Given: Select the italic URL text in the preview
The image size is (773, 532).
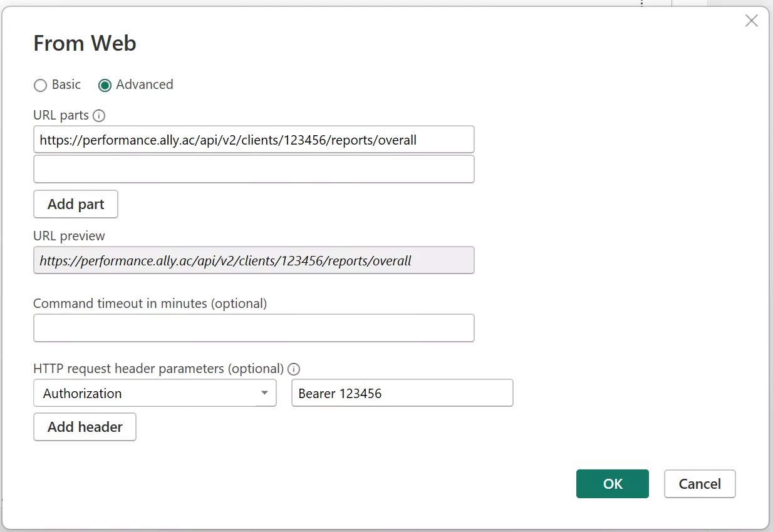Looking at the screenshot, I should click(x=224, y=260).
